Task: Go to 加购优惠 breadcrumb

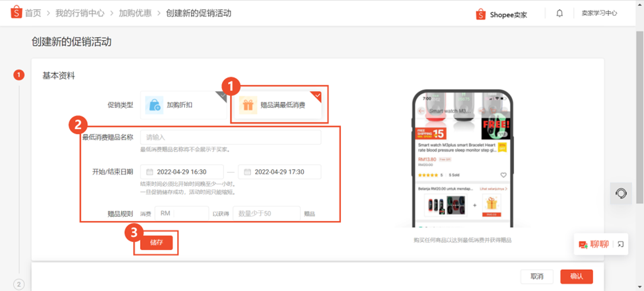Action: pos(135,13)
